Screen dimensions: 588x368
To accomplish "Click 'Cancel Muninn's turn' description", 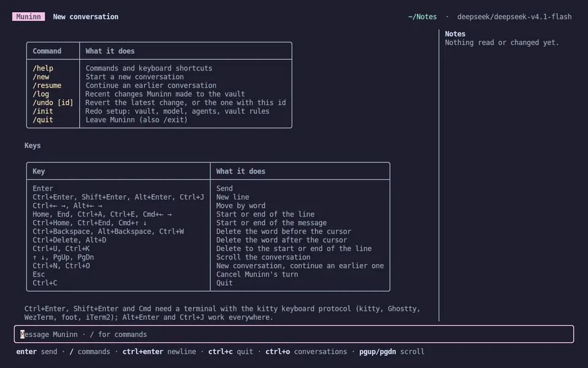I will click(257, 274).
